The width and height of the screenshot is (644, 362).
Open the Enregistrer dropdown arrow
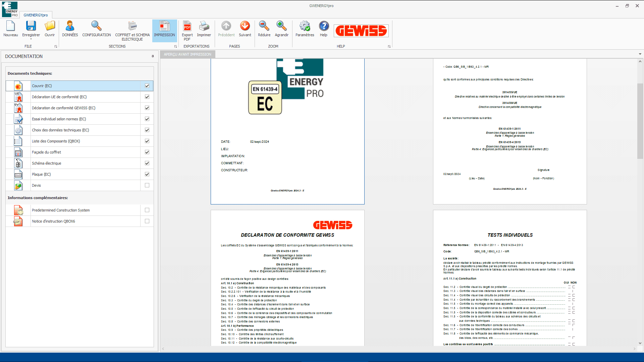coord(31,39)
